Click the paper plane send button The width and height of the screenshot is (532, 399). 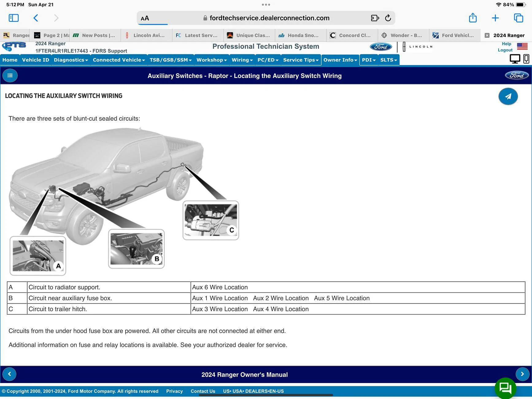508,96
